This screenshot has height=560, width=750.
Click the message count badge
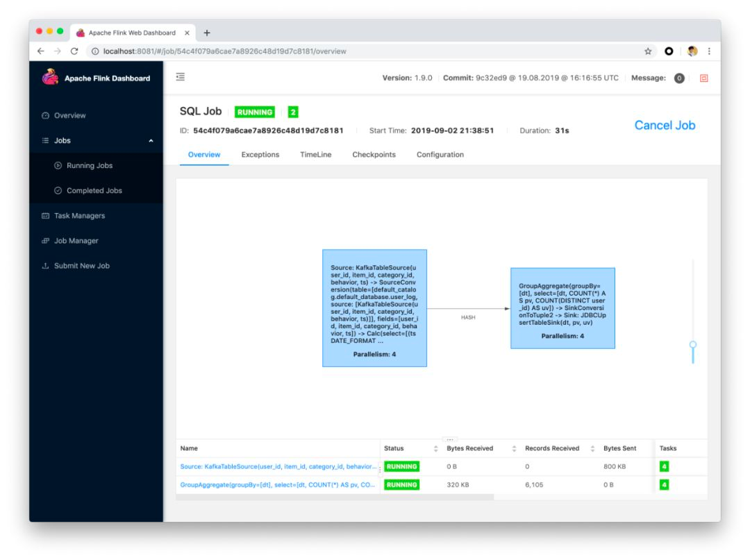point(678,78)
